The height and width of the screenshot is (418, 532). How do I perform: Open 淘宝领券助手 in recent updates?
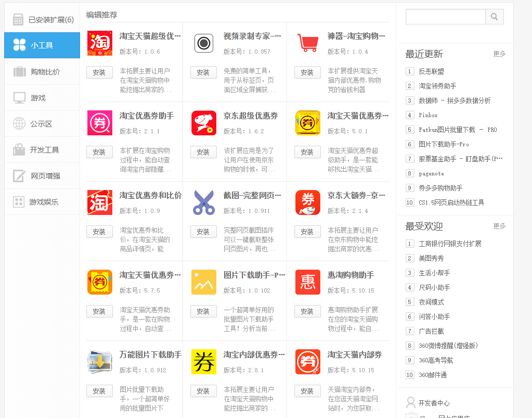pos(437,86)
